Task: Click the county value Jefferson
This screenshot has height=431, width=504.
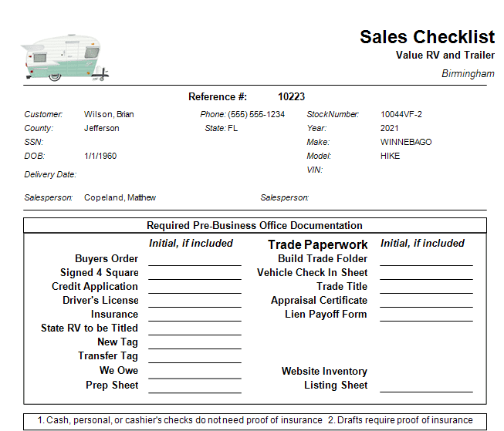Action: pos(102,128)
